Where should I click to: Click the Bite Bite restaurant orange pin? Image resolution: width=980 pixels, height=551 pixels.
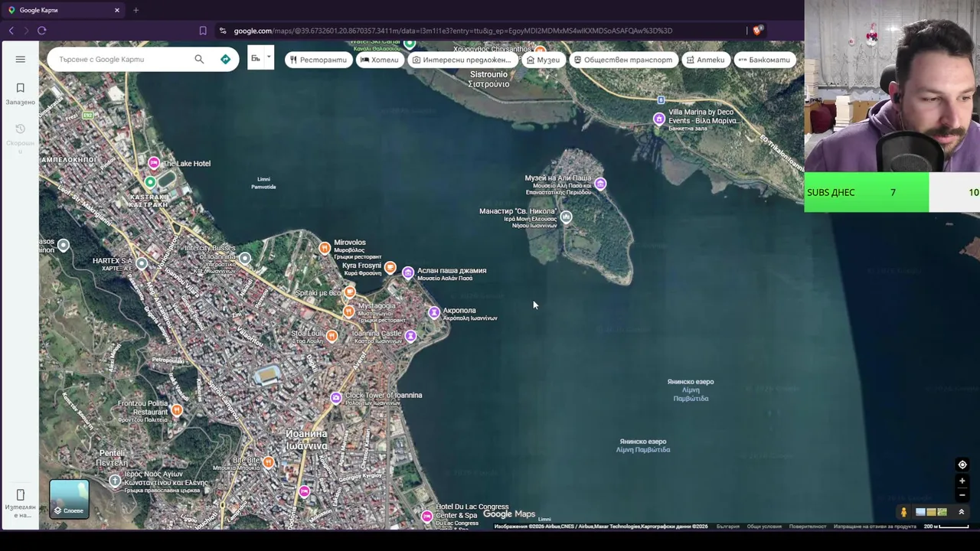[x=268, y=462]
